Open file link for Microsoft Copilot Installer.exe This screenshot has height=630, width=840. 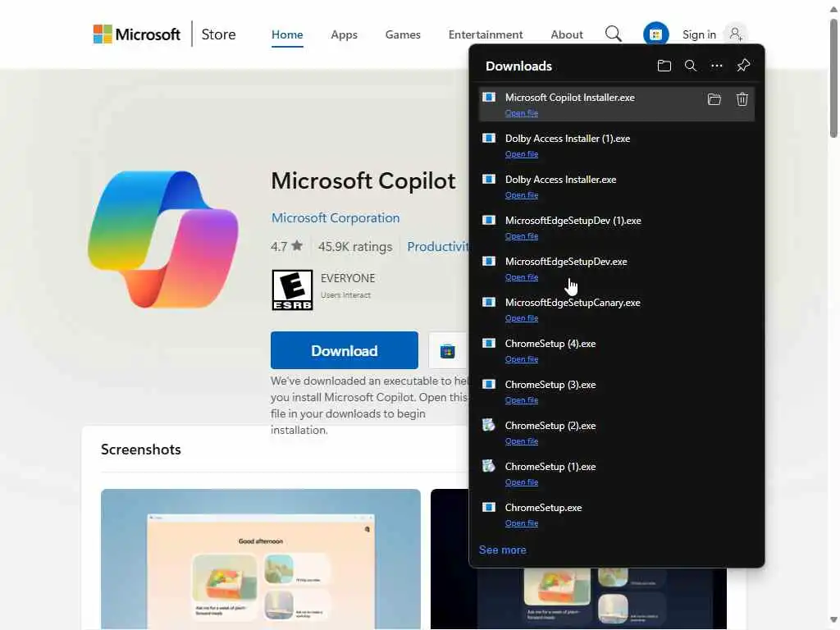521,113
